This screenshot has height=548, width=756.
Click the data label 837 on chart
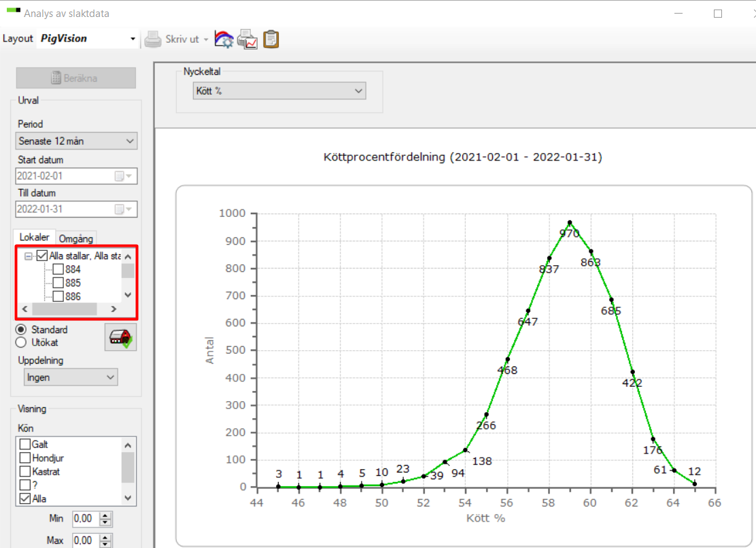point(549,269)
